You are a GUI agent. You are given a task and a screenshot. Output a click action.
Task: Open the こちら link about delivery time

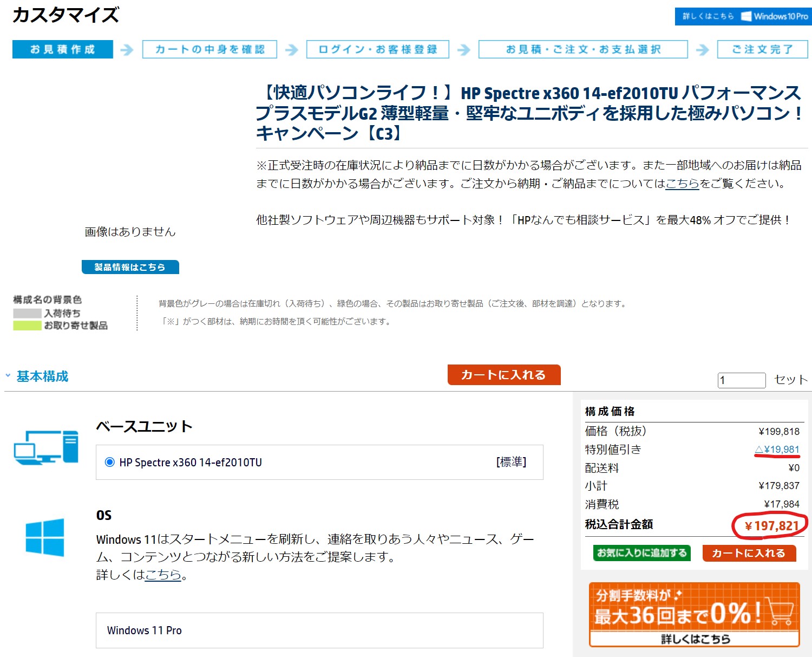coord(682,184)
